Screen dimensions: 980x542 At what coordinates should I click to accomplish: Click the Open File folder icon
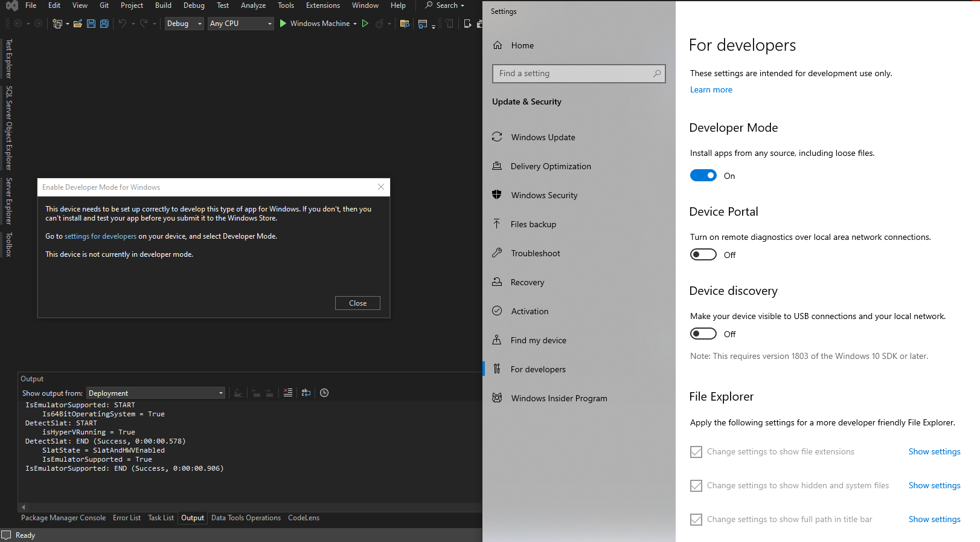click(x=78, y=24)
